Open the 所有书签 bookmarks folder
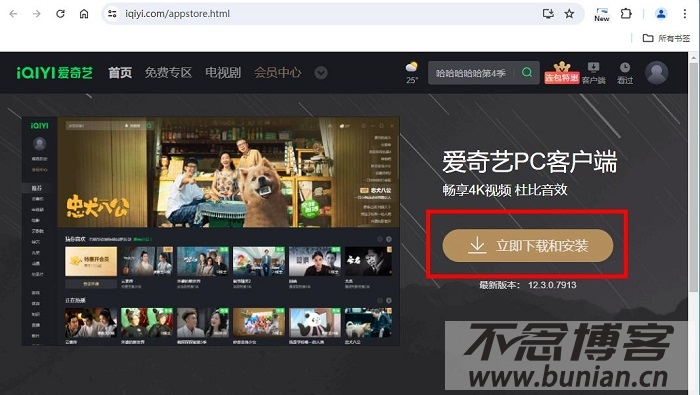This screenshot has height=395, width=700. [666, 38]
